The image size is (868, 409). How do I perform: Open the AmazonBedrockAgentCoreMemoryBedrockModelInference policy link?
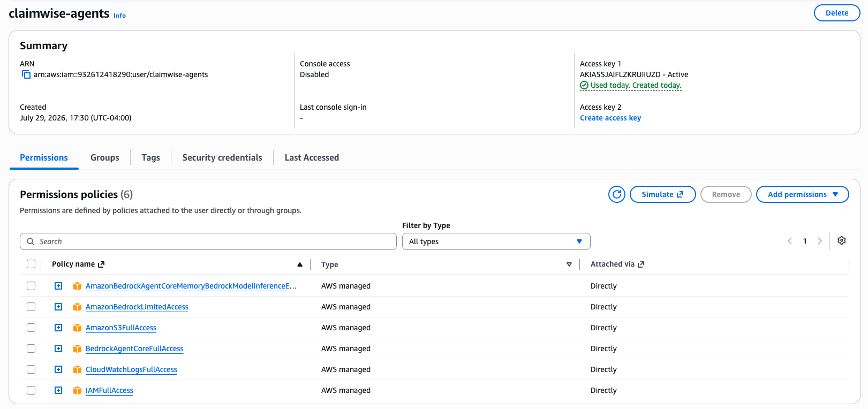[191, 286]
